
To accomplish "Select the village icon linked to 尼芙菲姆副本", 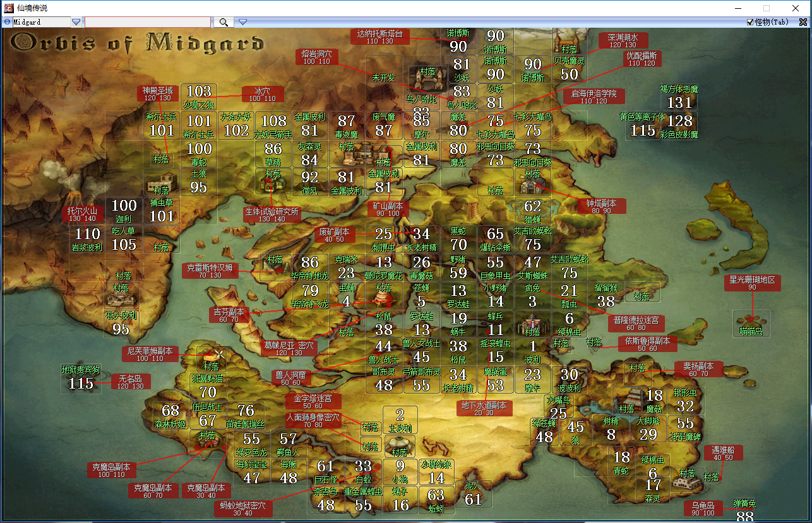I will pos(211,358).
